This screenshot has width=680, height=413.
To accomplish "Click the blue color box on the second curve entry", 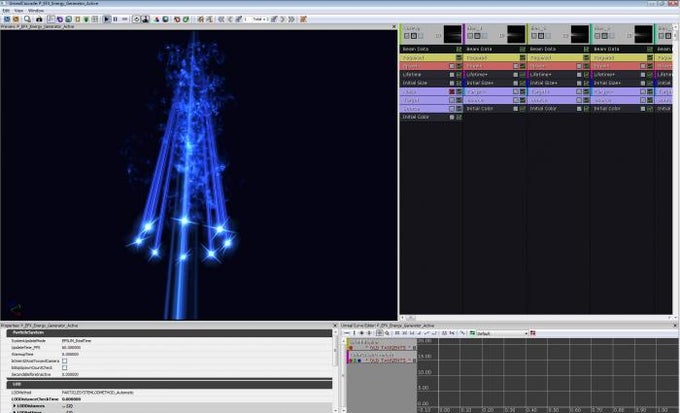I will click(359, 361).
